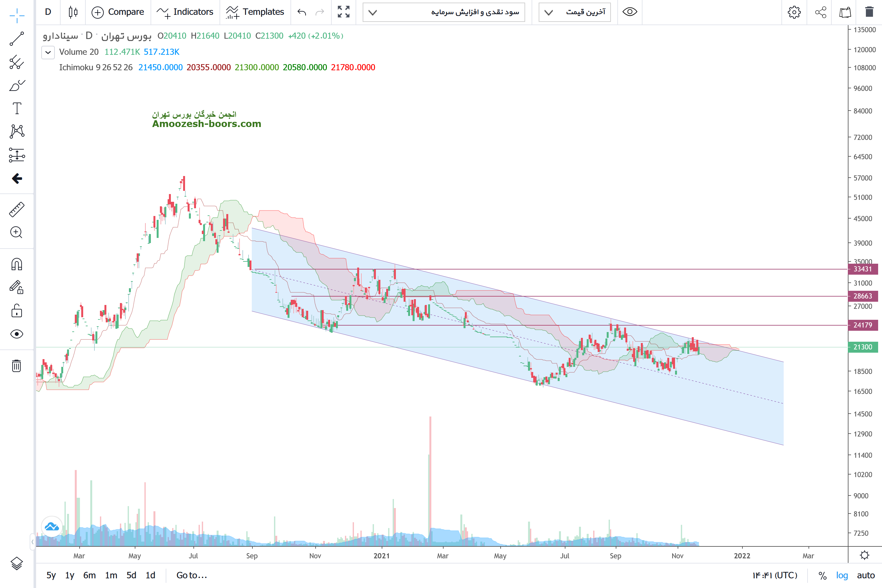The image size is (882, 588).
Task: Toggle log scale mode
Action: click(842, 576)
